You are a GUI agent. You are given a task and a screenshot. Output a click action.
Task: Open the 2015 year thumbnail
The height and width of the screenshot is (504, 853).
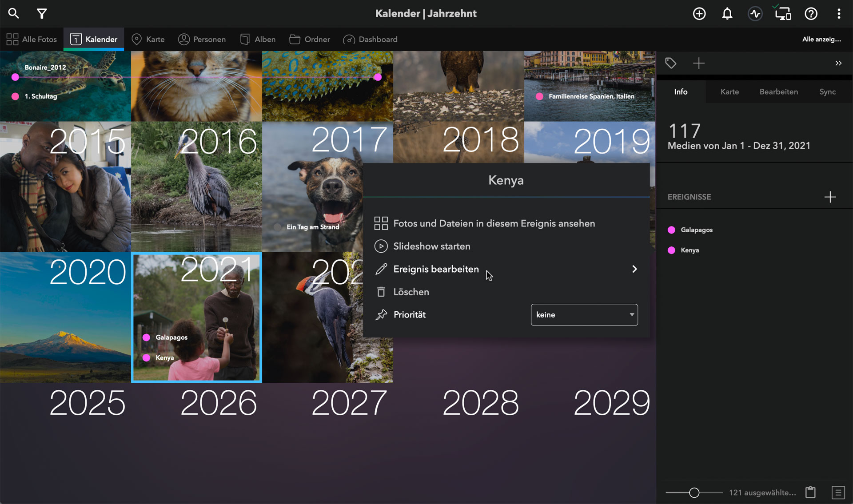point(65,187)
